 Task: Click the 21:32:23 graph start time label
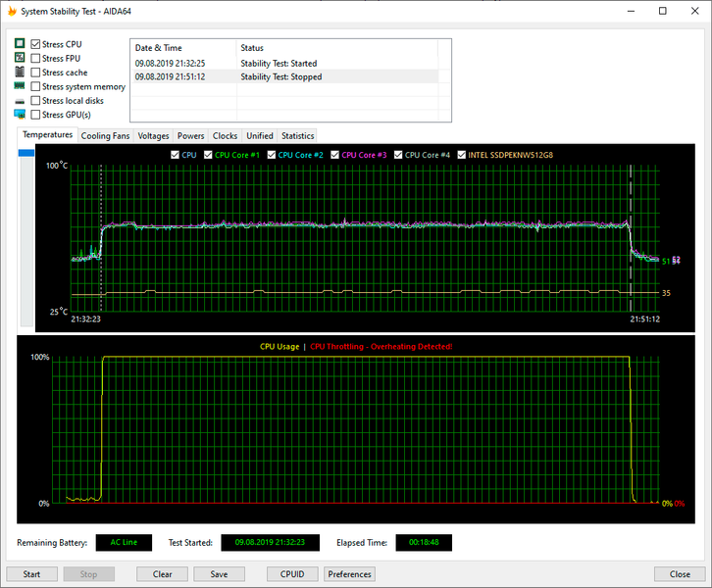click(x=86, y=318)
